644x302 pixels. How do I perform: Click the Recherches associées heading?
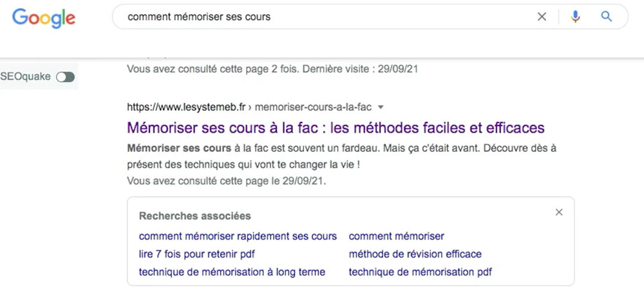(194, 216)
